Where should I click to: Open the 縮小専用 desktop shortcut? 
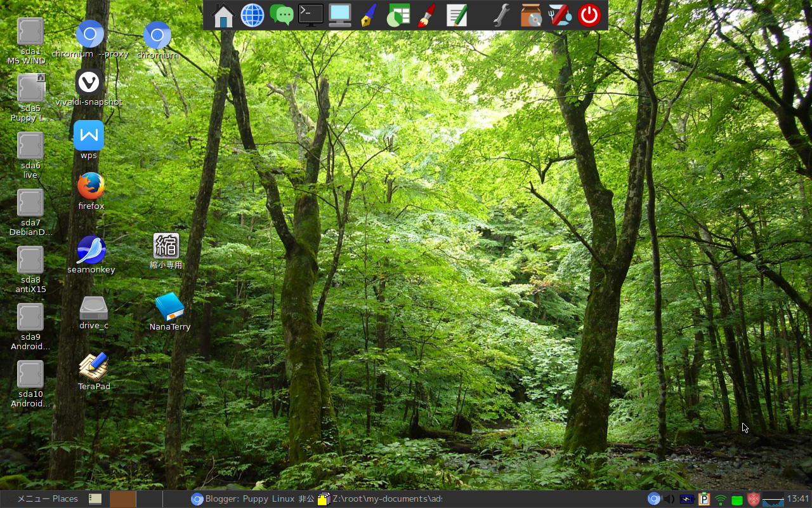166,246
